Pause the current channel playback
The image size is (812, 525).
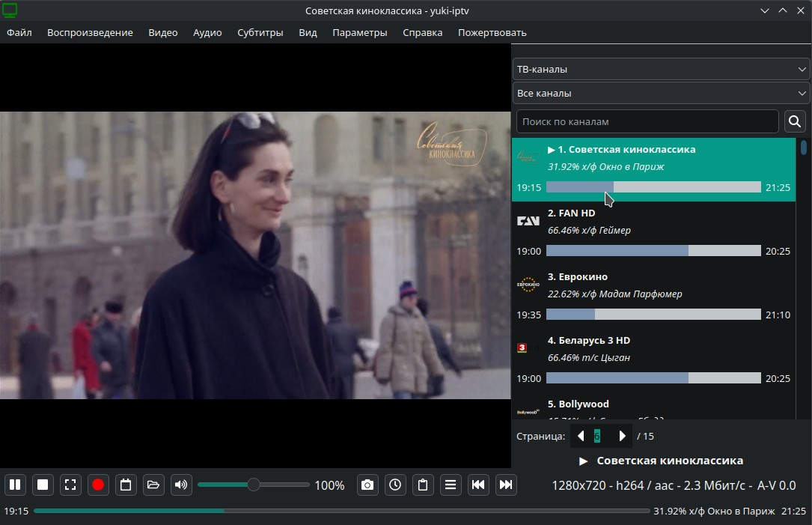[x=15, y=485]
